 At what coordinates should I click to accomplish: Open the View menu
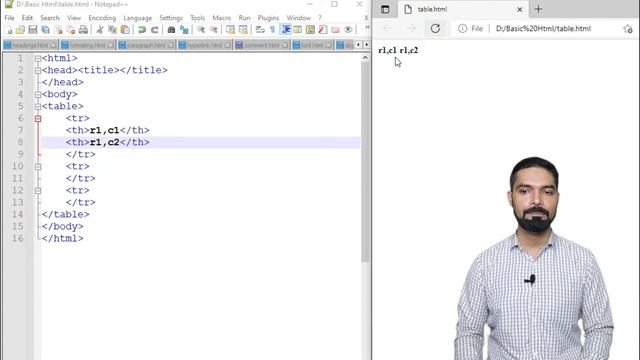coord(74,18)
